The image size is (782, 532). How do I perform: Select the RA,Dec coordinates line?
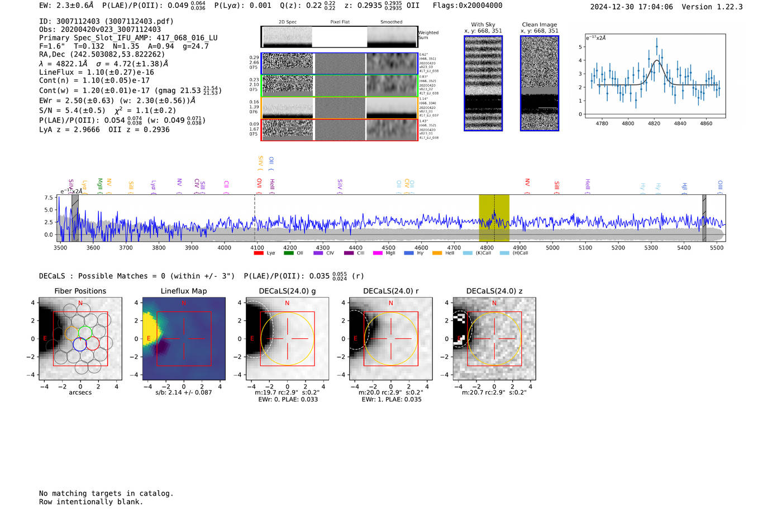pyautogui.click(x=102, y=54)
